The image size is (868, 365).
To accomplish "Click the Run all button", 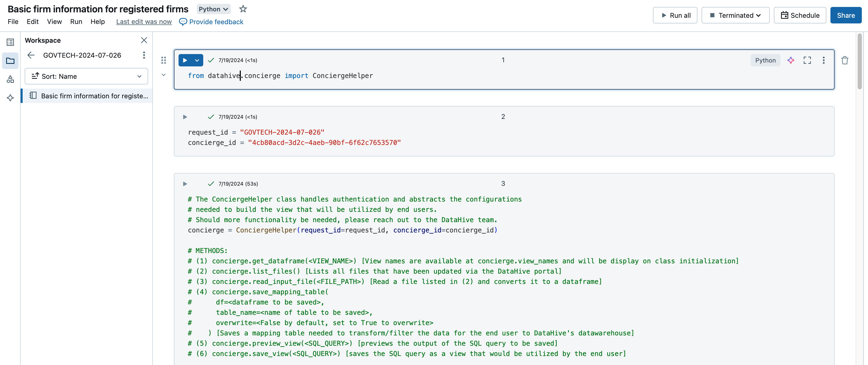I will [x=675, y=15].
